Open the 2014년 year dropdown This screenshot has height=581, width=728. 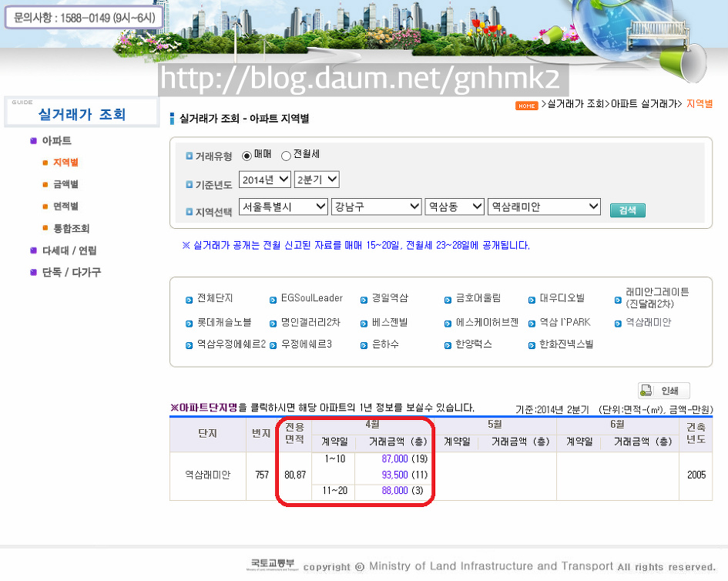coord(263,180)
